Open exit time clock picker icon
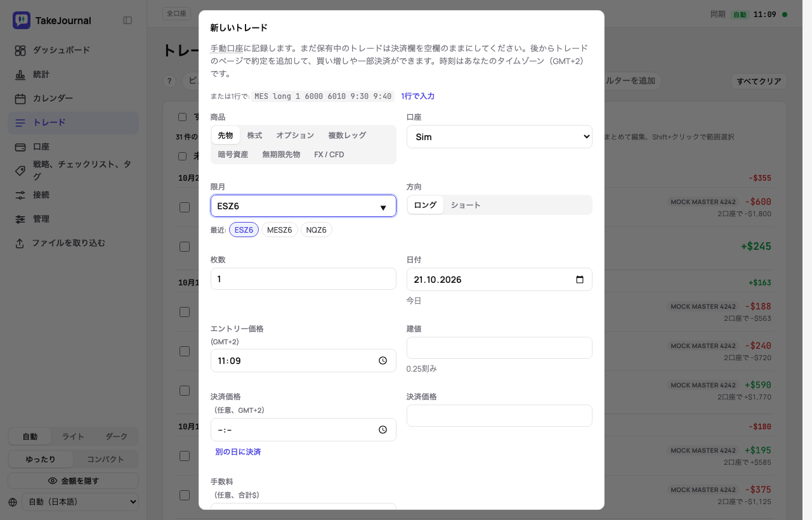The height and width of the screenshot is (520, 812). click(x=383, y=430)
